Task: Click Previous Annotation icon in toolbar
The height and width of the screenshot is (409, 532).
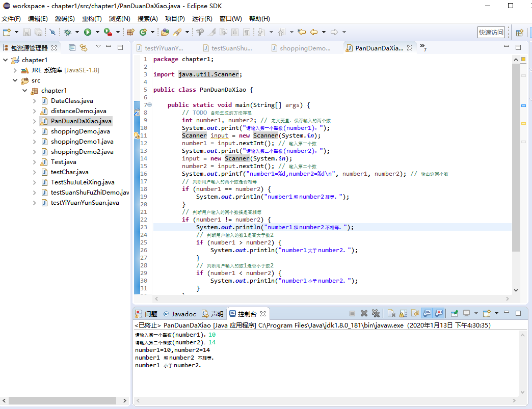Action: click(282, 32)
